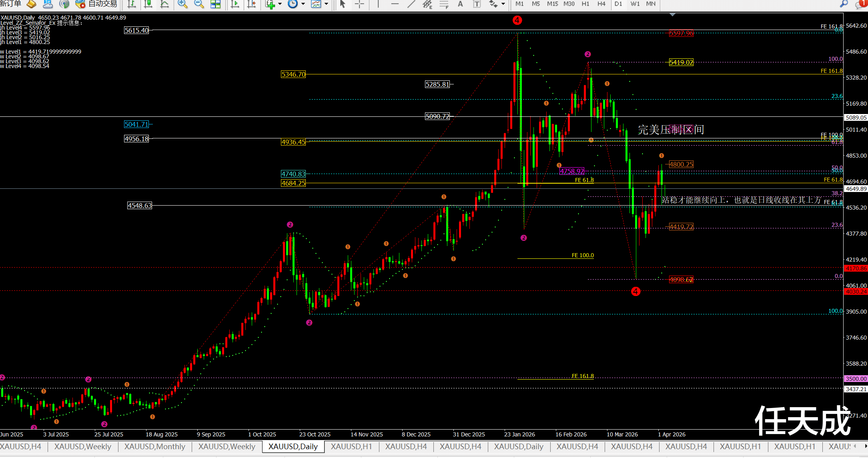Expand the indicators list dropdown arrow
This screenshot has height=458, width=868.
[x=280, y=4]
